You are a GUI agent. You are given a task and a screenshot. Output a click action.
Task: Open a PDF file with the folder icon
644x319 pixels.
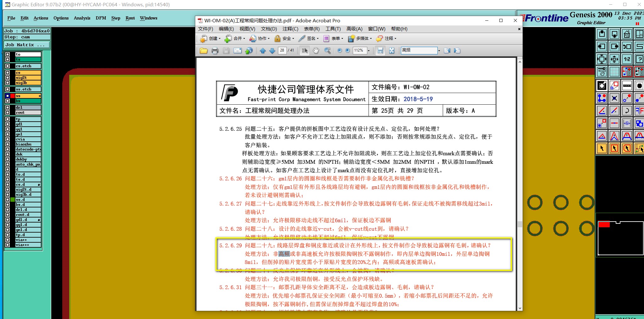(203, 51)
